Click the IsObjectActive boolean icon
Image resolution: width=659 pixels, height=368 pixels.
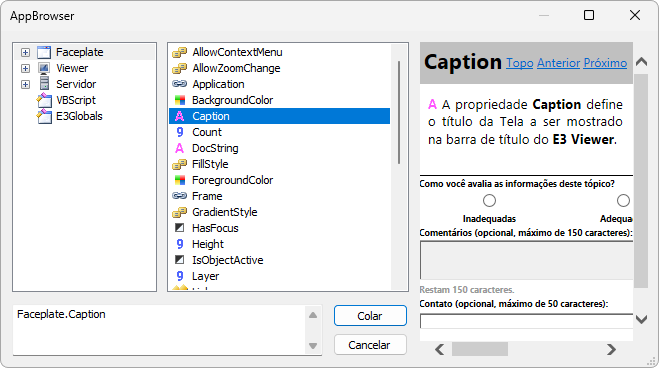pyautogui.click(x=179, y=260)
